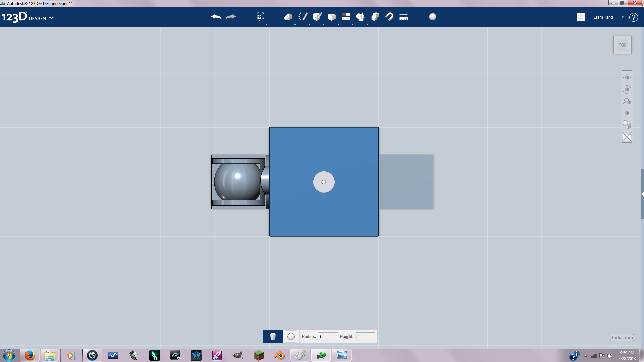Image resolution: width=644 pixels, height=362 pixels.
Task: Click the network signal tray icon
Action: [x=594, y=356]
